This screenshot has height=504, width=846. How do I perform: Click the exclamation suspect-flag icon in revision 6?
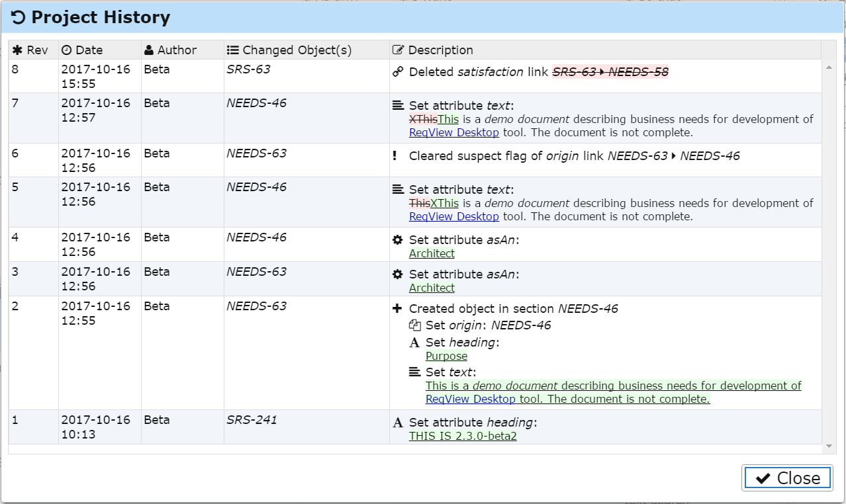(396, 156)
